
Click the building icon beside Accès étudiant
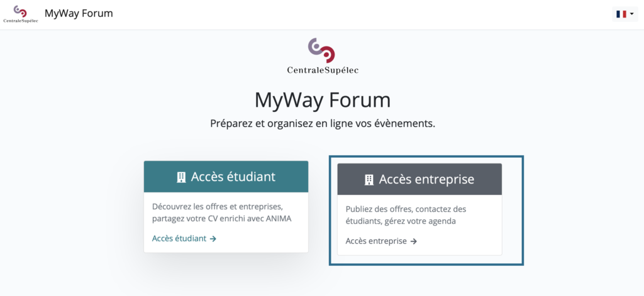click(x=181, y=177)
